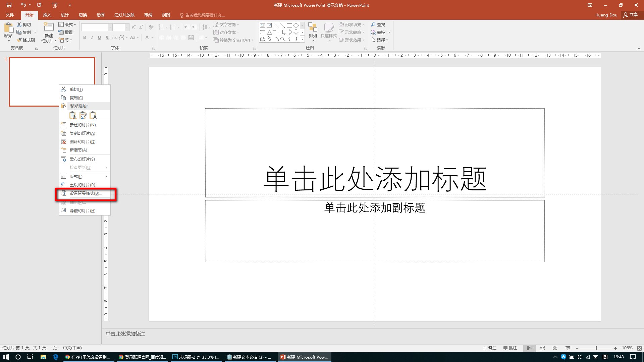Image resolution: width=644 pixels, height=362 pixels.
Task: Toggle bold formatting
Action: pos(84,38)
